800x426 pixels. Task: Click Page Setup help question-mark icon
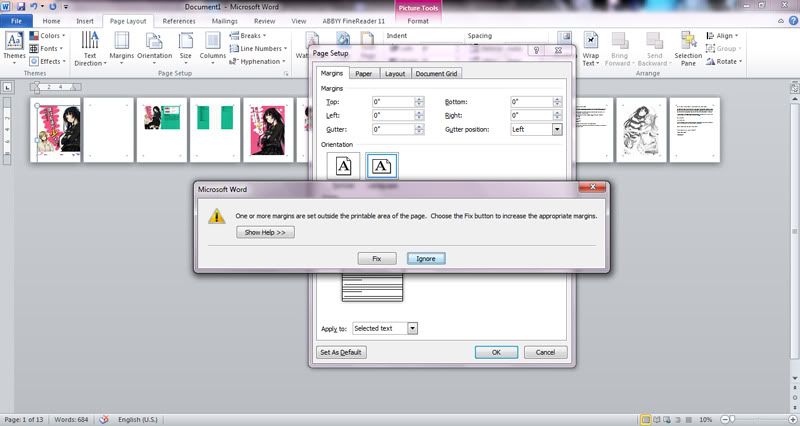pos(536,50)
